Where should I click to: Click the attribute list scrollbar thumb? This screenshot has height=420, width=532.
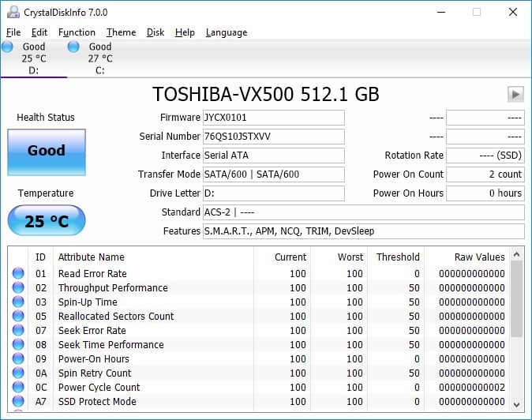pos(516,299)
